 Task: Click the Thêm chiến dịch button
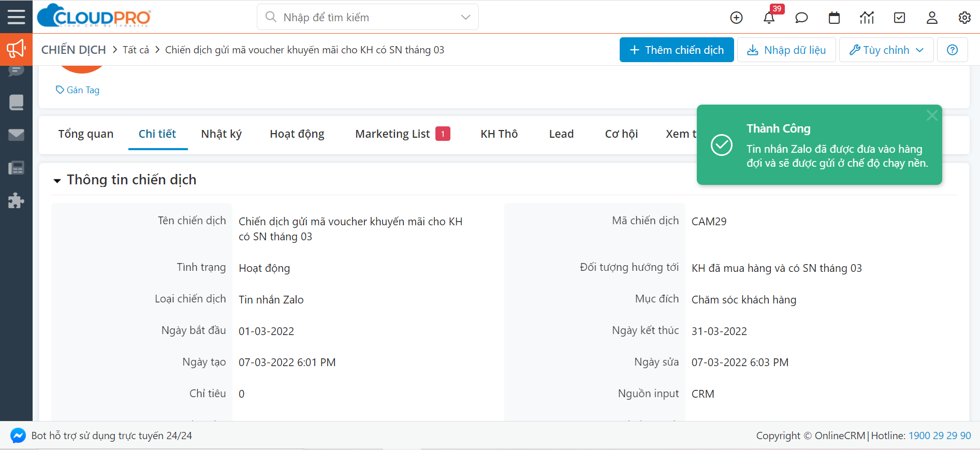[x=677, y=50]
